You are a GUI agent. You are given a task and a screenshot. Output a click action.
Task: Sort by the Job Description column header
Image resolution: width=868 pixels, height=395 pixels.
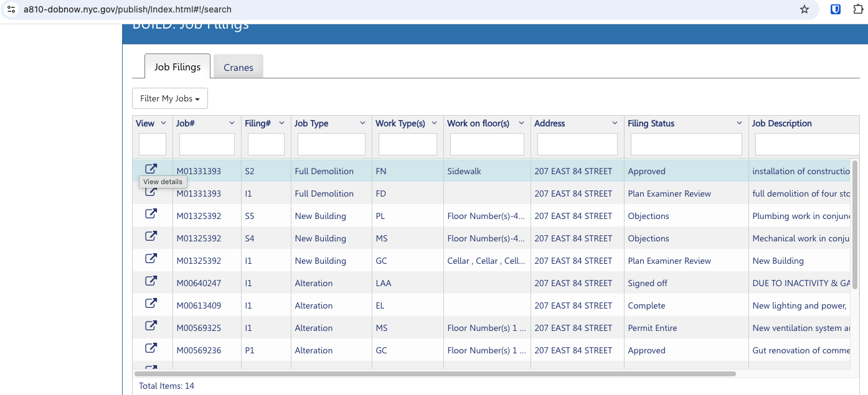coord(782,123)
